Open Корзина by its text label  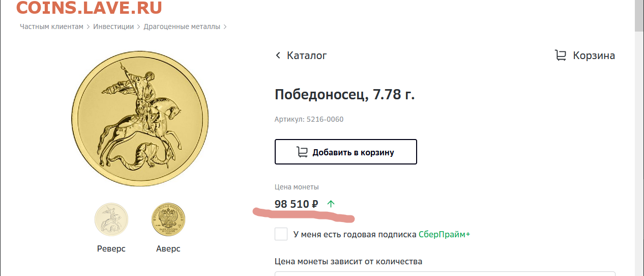click(x=594, y=56)
